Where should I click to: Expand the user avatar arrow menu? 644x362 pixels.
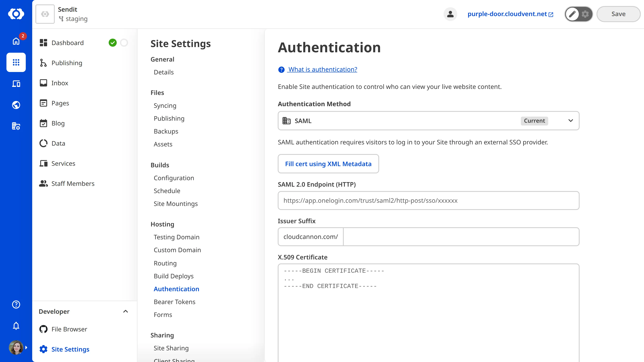(x=26, y=347)
